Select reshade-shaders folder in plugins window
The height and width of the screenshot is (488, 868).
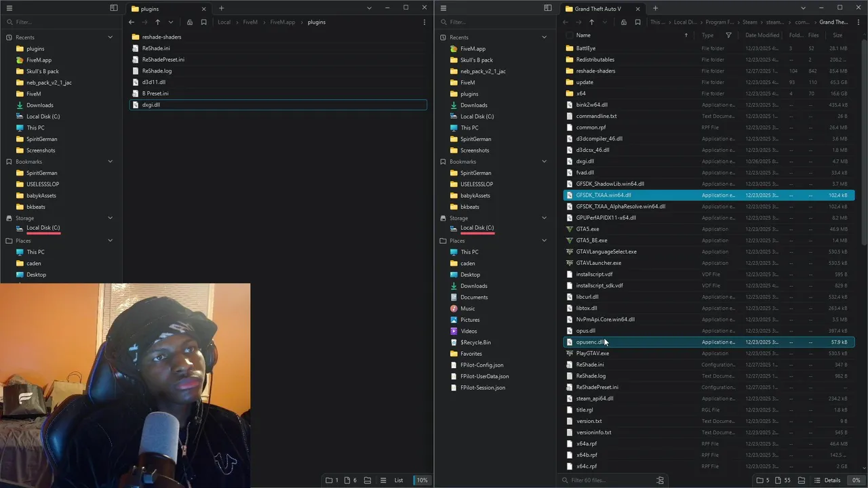pos(278,37)
